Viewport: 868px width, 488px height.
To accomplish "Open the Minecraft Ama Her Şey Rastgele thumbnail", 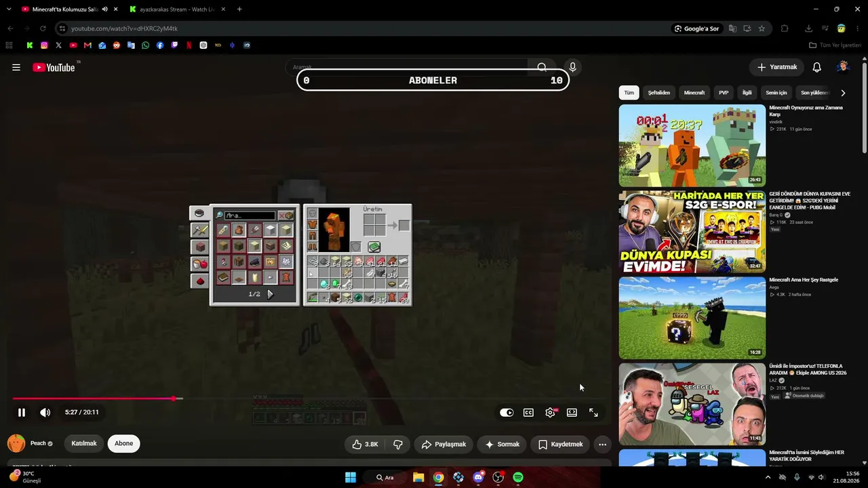I will [x=692, y=317].
